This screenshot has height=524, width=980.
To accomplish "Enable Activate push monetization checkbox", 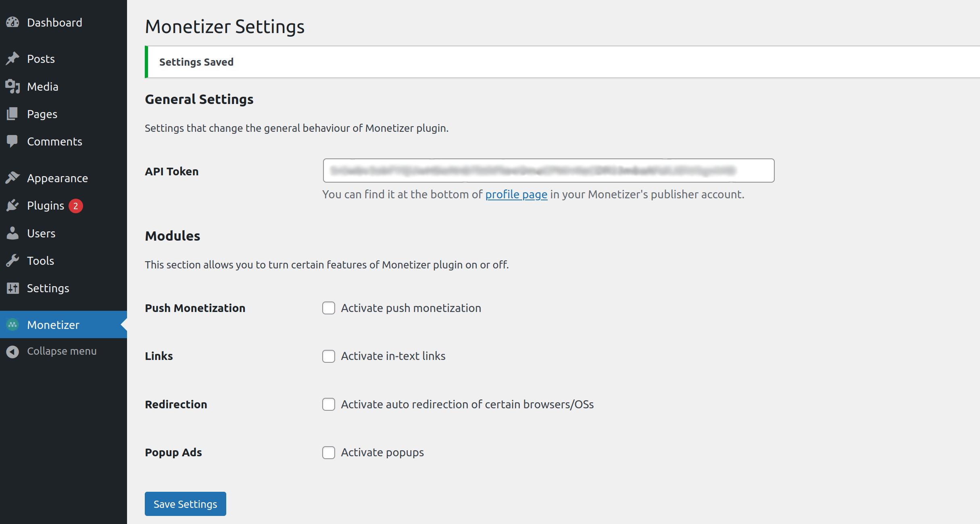I will [329, 308].
